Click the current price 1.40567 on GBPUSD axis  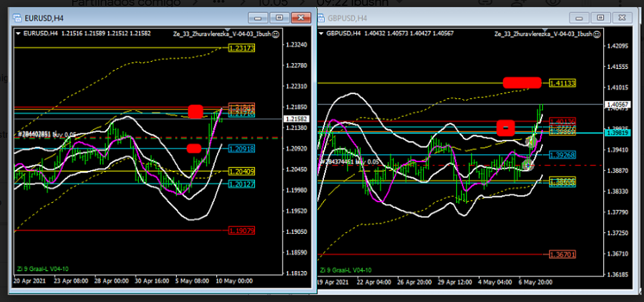(x=618, y=104)
